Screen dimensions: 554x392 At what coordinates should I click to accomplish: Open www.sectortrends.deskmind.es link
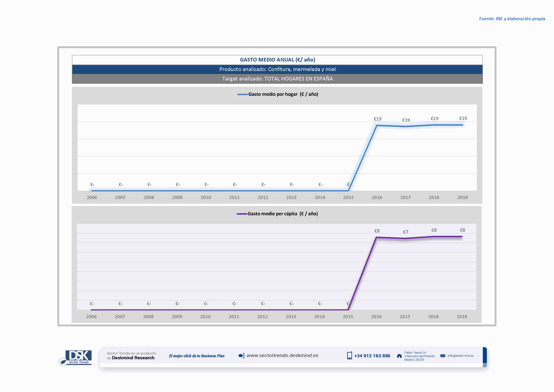click(282, 355)
